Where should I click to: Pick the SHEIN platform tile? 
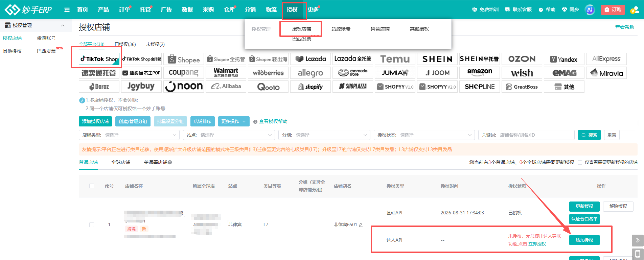(437, 59)
